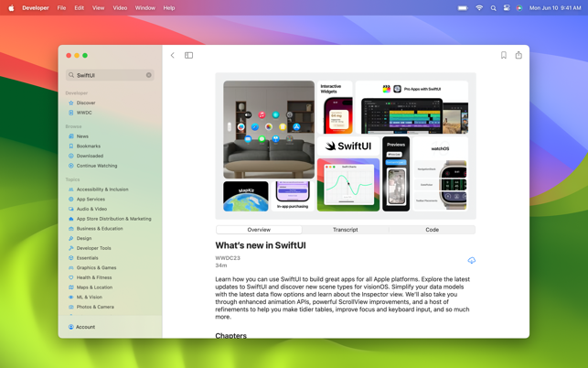Click the Siri icon in menu bar

(x=519, y=8)
